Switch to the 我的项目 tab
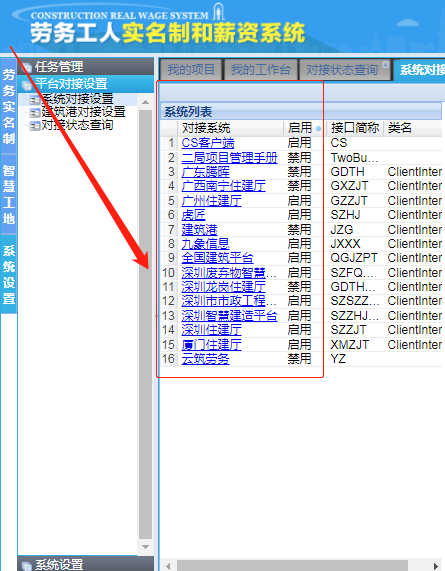 [191, 69]
